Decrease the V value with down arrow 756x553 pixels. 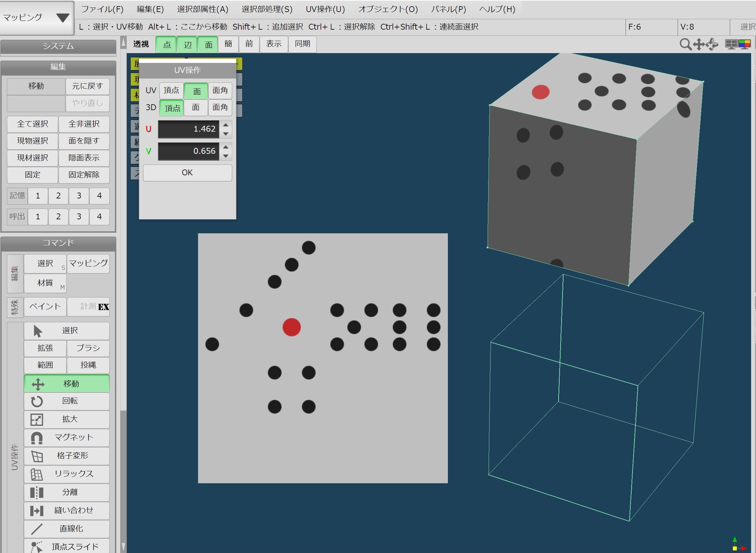(226, 156)
